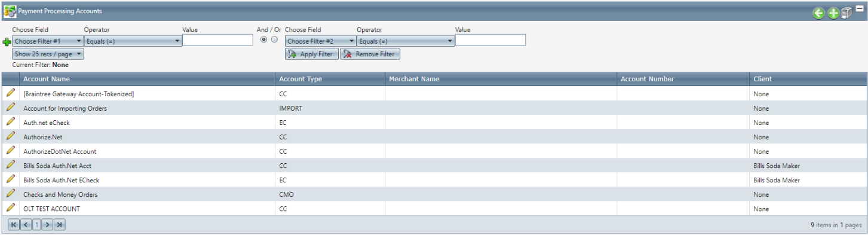Sort by the Account Name column header
The height and width of the screenshot is (235, 868).
click(x=47, y=79)
